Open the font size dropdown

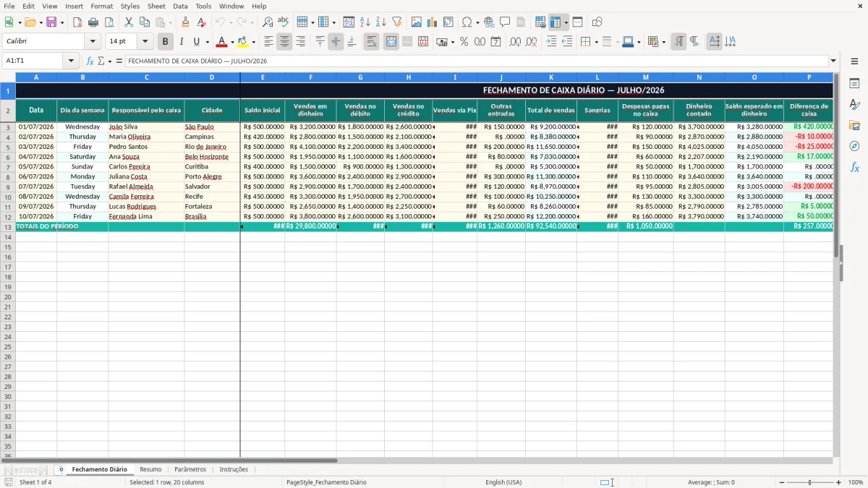[145, 42]
